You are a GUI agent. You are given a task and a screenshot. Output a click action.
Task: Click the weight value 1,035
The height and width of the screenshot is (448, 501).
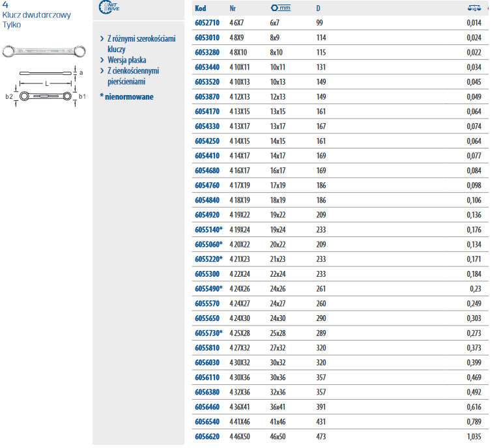pyautogui.click(x=473, y=436)
